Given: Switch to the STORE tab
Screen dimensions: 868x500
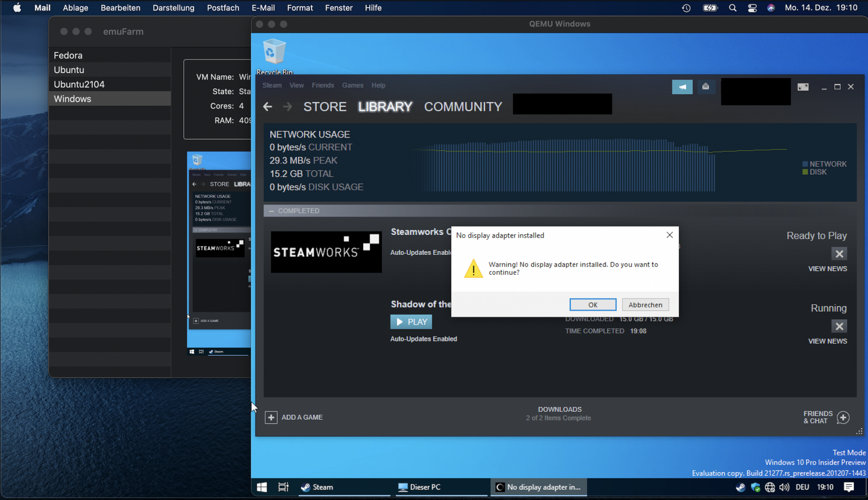Looking at the screenshot, I should 325,107.
